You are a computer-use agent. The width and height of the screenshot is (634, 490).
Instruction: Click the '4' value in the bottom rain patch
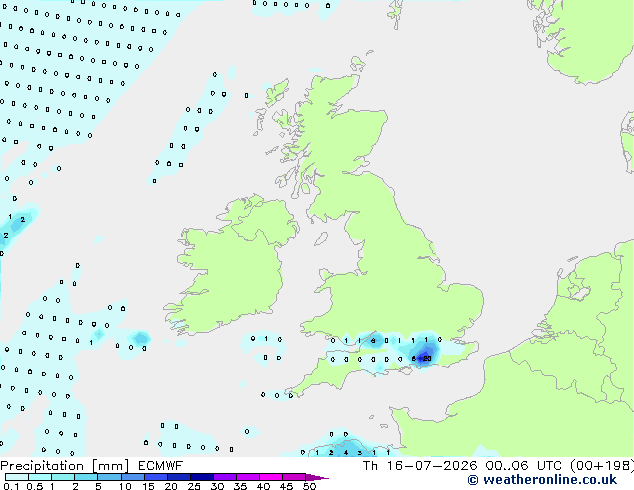[346, 453]
